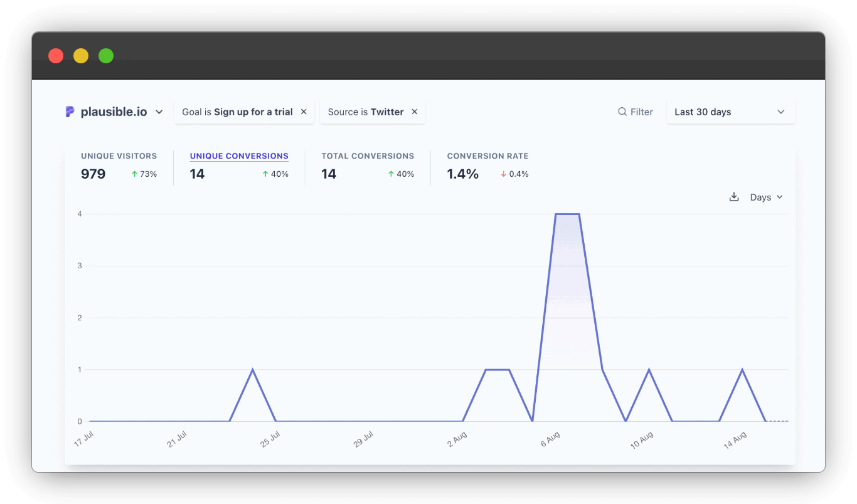Expand the Days interval selector
The image size is (857, 504).
pos(765,197)
